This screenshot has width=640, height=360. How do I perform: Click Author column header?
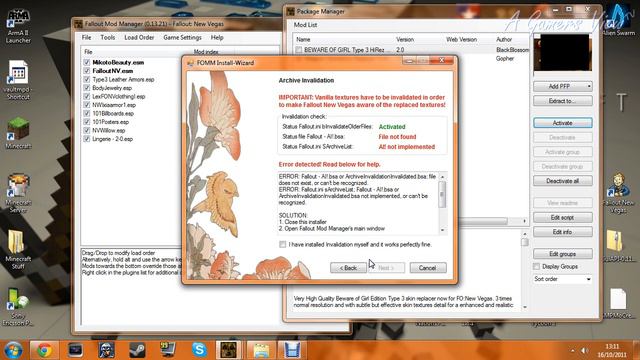[504, 40]
